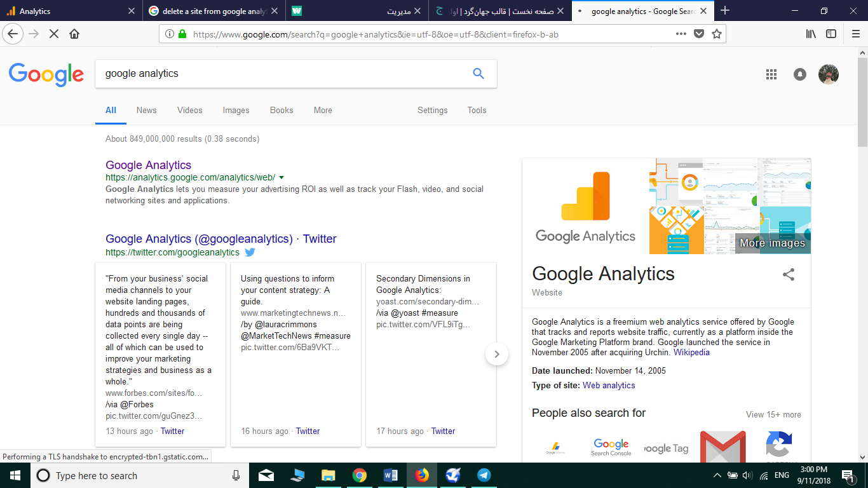Open the Google Analytics result link
The image size is (868, 488).
[x=148, y=165]
